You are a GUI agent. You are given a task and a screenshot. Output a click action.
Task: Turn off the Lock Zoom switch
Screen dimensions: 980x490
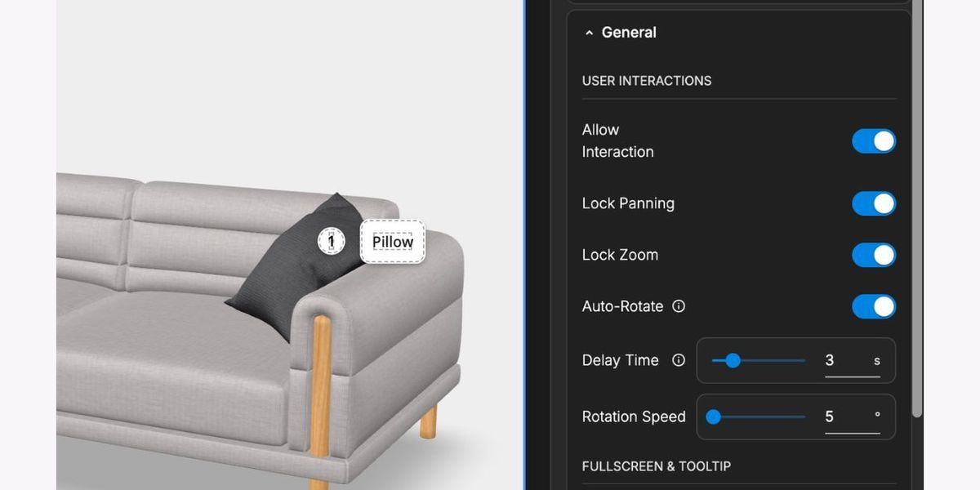(874, 255)
